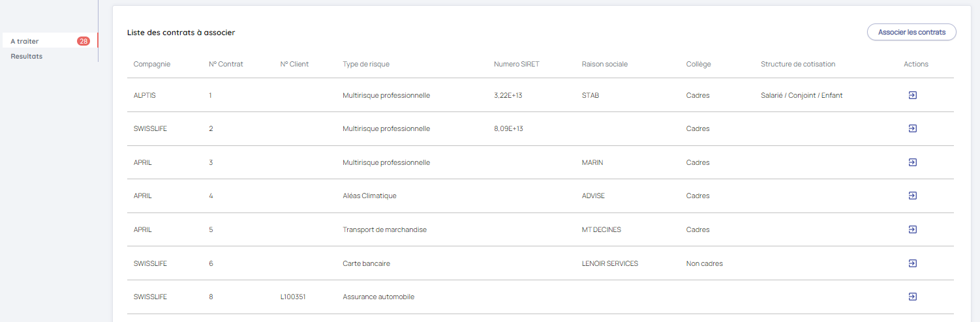Click the Non cadres collège cell
This screenshot has height=322, width=980.
704,263
